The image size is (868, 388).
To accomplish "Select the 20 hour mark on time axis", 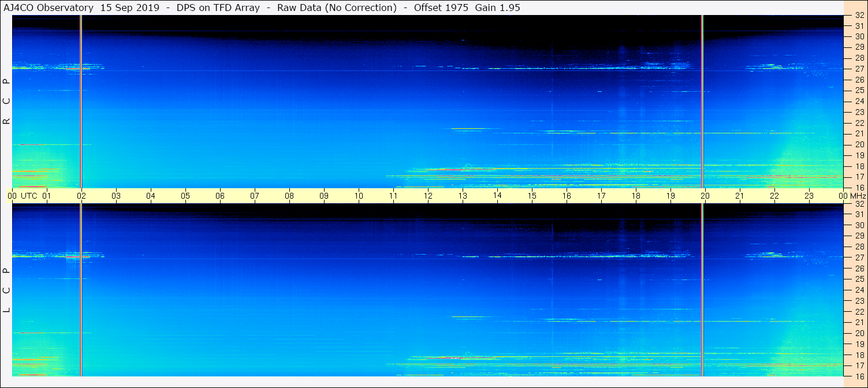I will tap(705, 196).
